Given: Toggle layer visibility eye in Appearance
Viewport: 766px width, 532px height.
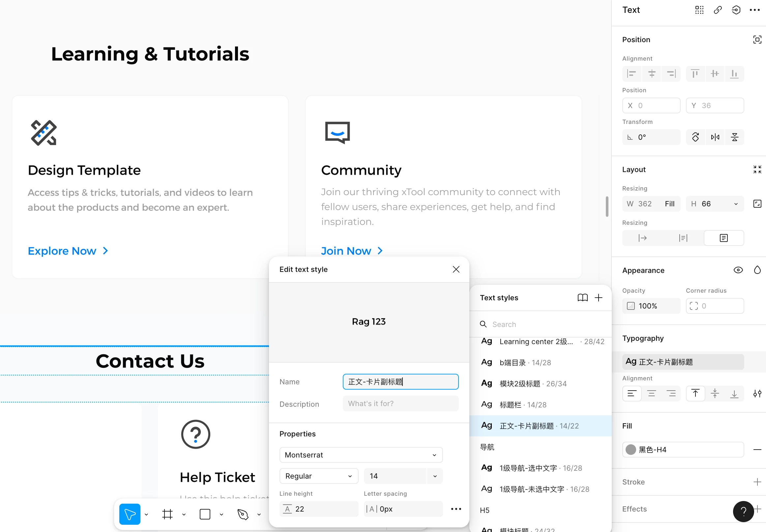Looking at the screenshot, I should (x=738, y=270).
